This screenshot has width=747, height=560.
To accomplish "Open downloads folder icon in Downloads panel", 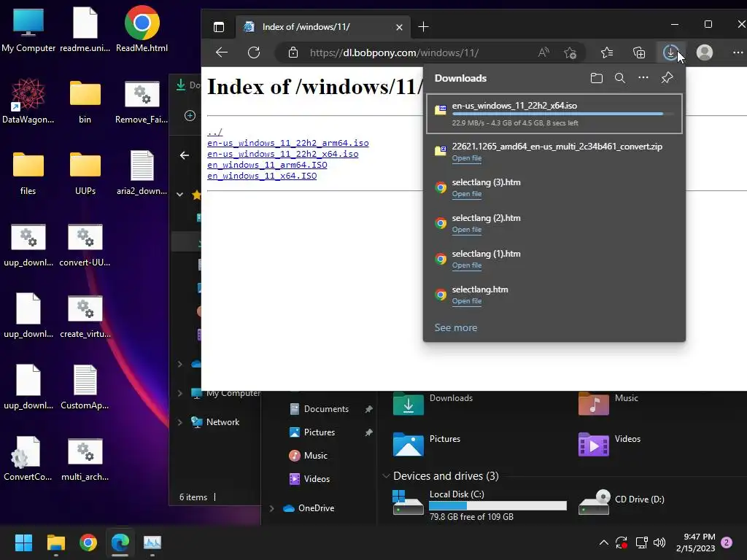I will [597, 78].
